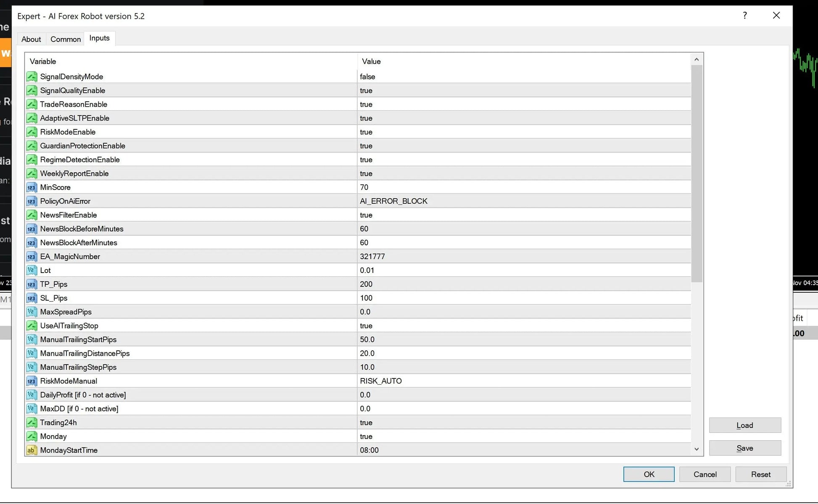Save the inputs with the Save button
Image resolution: width=818 pixels, height=504 pixels.
(745, 448)
